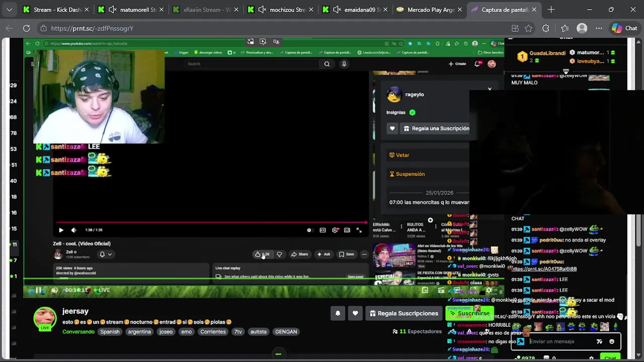
Task: Close the Captura de pantalla tab
Action: coord(534,10)
